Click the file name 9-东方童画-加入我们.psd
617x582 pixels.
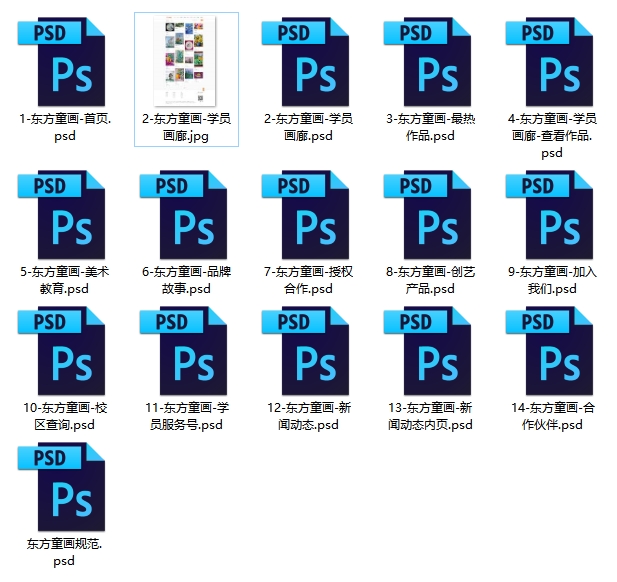552,280
